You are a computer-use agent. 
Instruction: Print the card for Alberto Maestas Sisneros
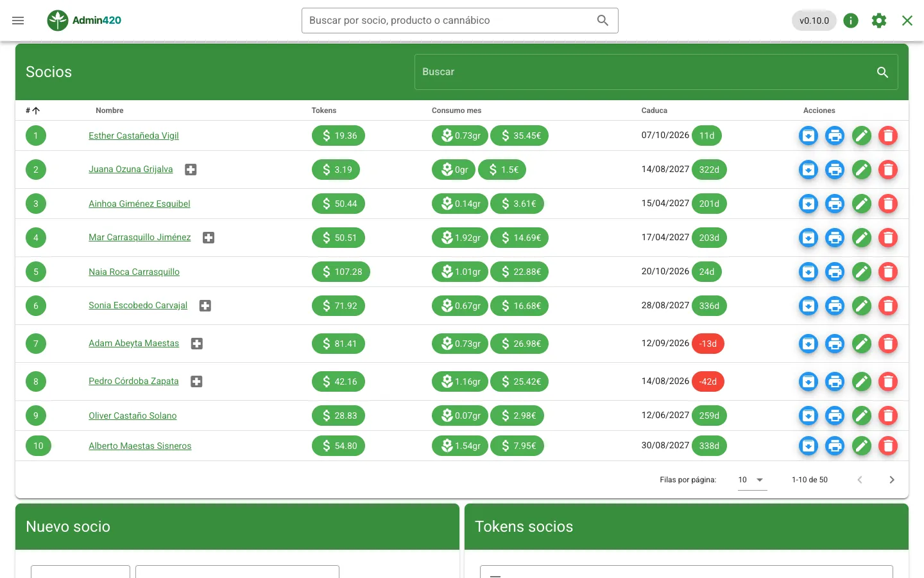835,446
